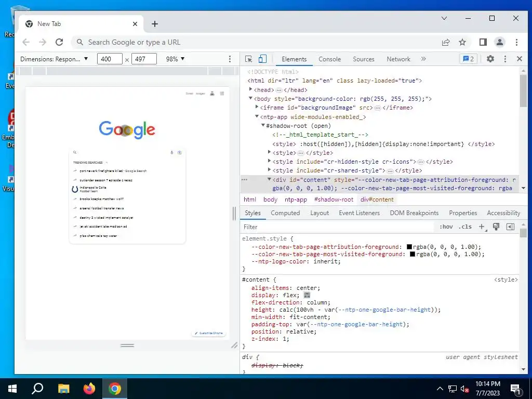Open the flexbox editor icon beside display: flex

pyautogui.click(x=307, y=295)
